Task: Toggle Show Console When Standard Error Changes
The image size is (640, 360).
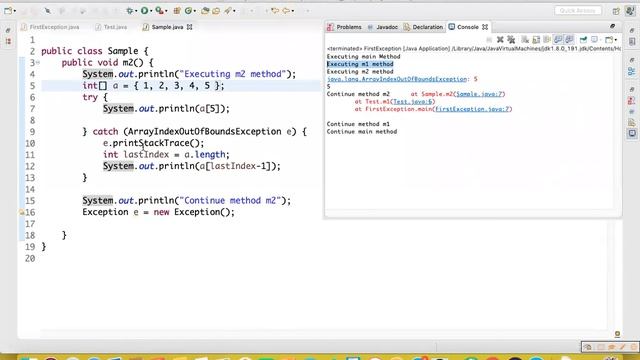Action: tap(569, 40)
